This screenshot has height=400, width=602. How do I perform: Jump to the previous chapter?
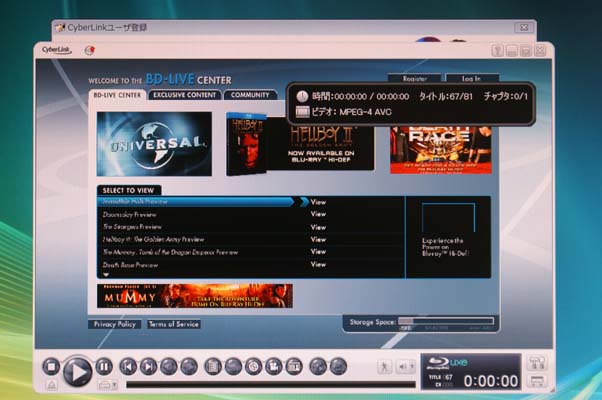[x=128, y=367]
